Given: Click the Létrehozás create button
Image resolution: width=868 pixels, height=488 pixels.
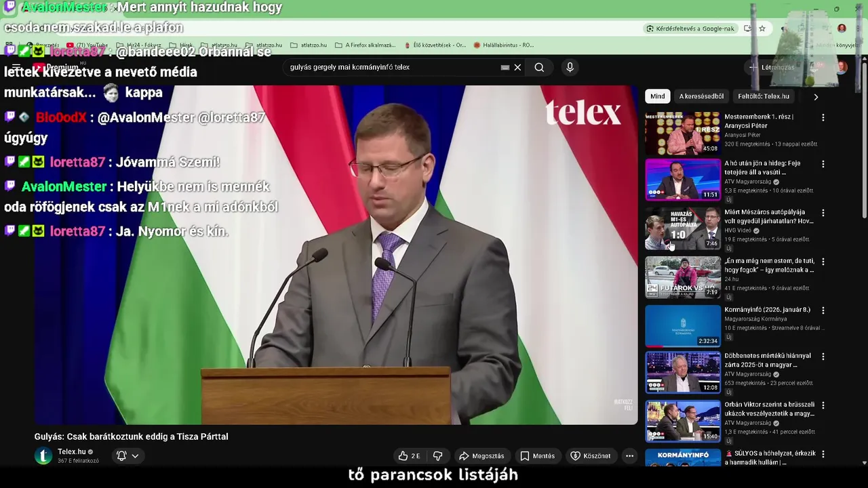Looking at the screenshot, I should [772, 67].
